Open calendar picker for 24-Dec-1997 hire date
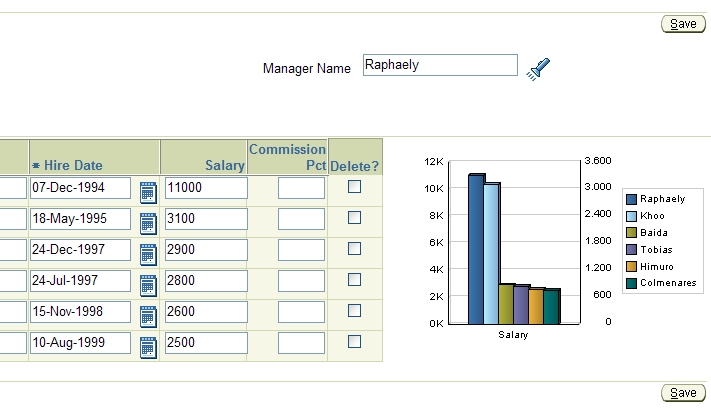The width and height of the screenshot is (711, 408). 148,253
